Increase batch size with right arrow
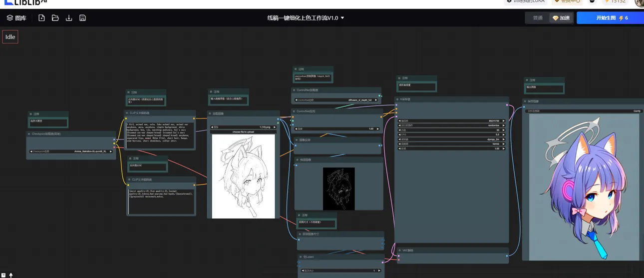 [x=379, y=270]
